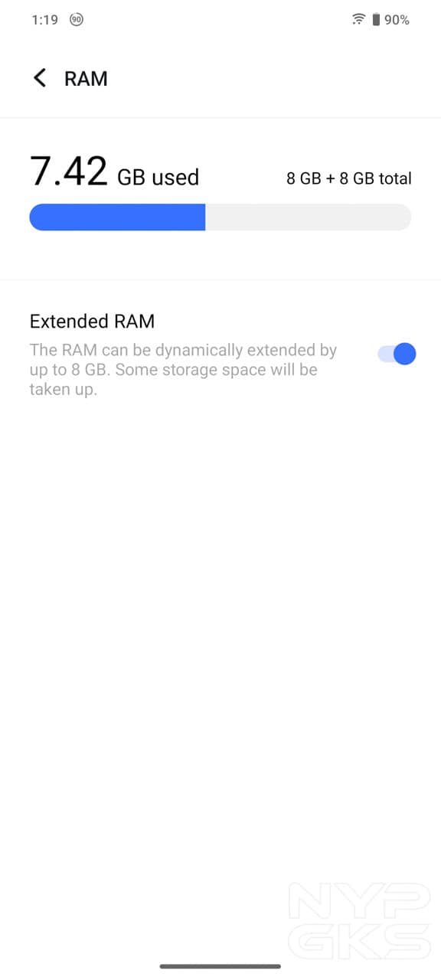The width and height of the screenshot is (441, 980).
Task: Turn off the Extended RAM switch
Action: pyautogui.click(x=397, y=354)
